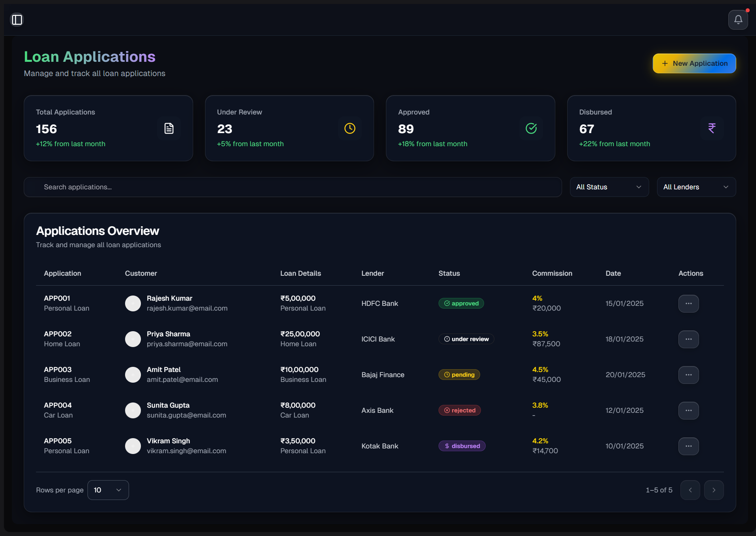756x536 pixels.
Task: Click the date 20/01/2025
Action: point(625,375)
